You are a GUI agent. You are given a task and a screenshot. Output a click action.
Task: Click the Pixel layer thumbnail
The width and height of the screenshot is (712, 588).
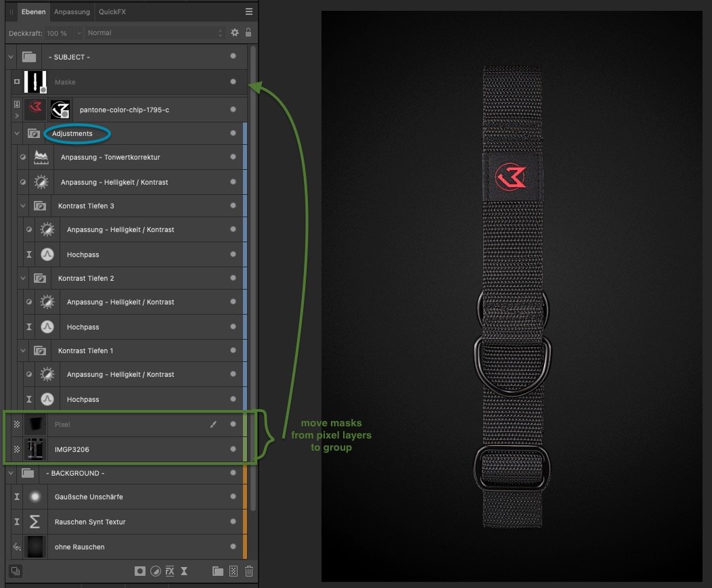35,424
